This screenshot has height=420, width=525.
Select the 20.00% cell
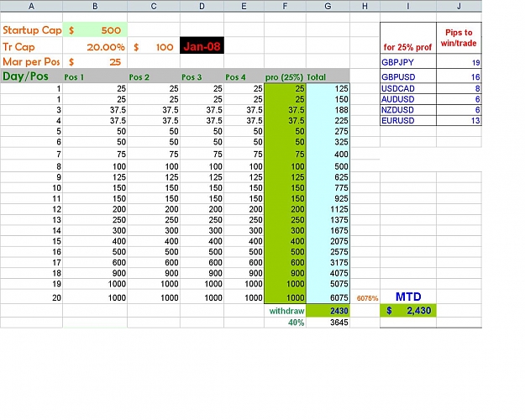pos(95,46)
